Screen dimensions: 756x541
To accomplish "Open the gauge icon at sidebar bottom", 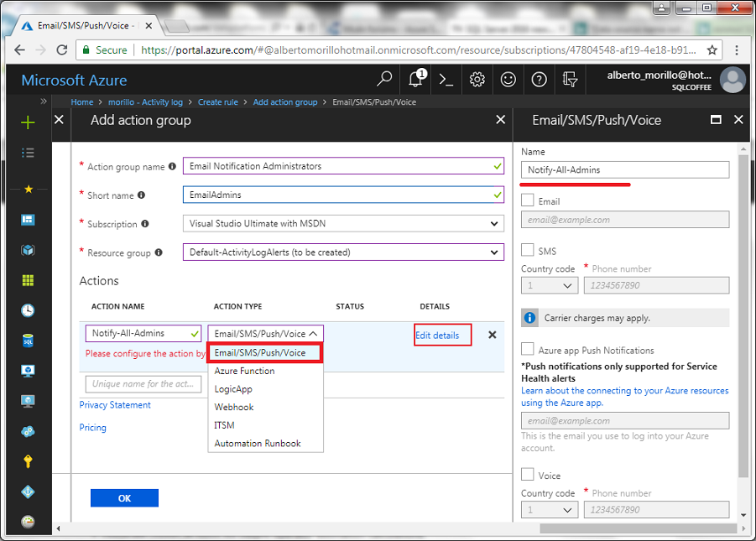I will pos(28,521).
